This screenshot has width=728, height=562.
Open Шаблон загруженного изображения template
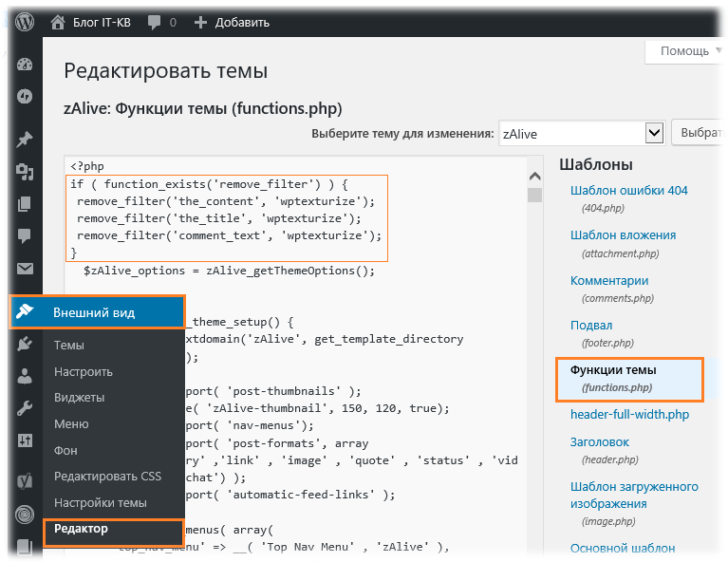click(x=634, y=496)
